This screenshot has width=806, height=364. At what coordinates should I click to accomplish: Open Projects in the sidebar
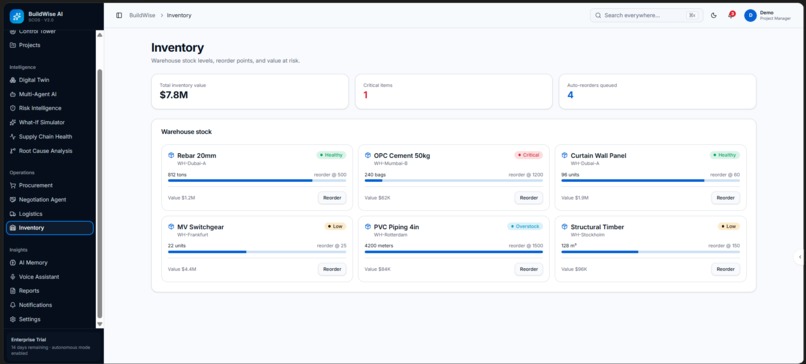(x=50, y=45)
